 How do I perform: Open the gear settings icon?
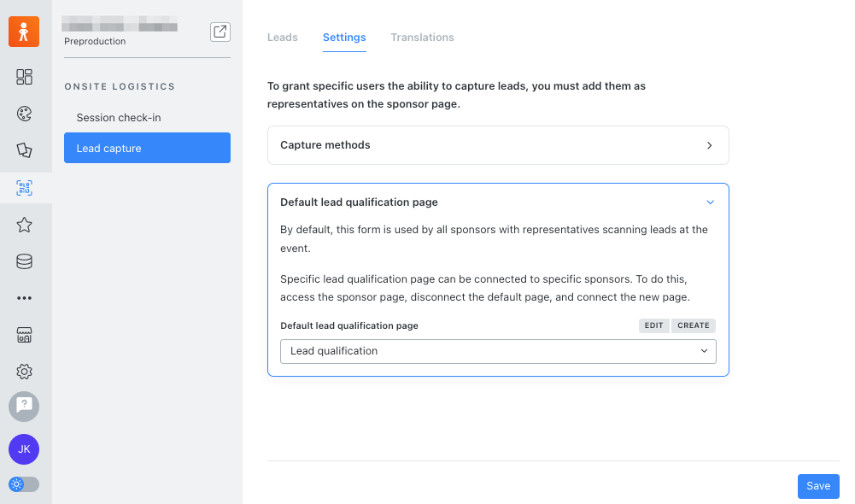(x=24, y=372)
